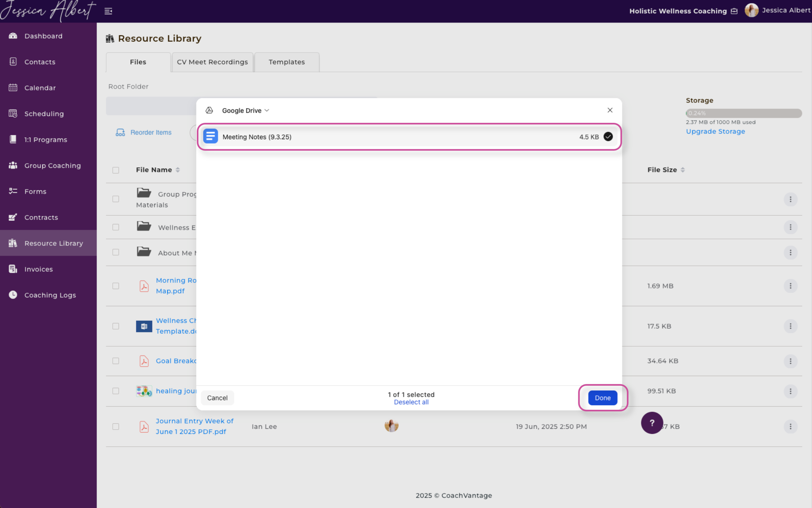This screenshot has height=508, width=812.
Task: Open the Scheduling sidebar item
Action: click(x=44, y=113)
